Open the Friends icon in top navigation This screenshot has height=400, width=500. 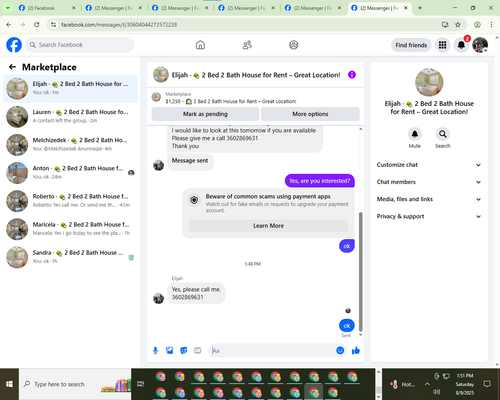click(247, 45)
